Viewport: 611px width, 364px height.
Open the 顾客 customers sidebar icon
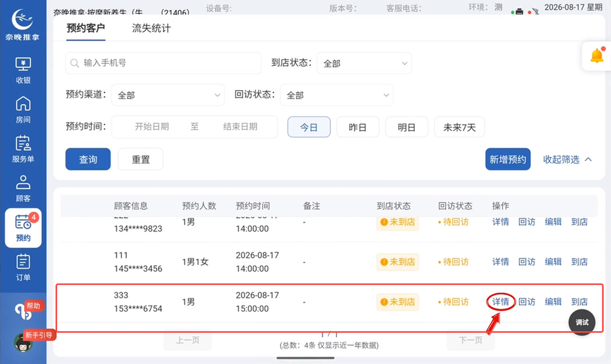coord(23,188)
